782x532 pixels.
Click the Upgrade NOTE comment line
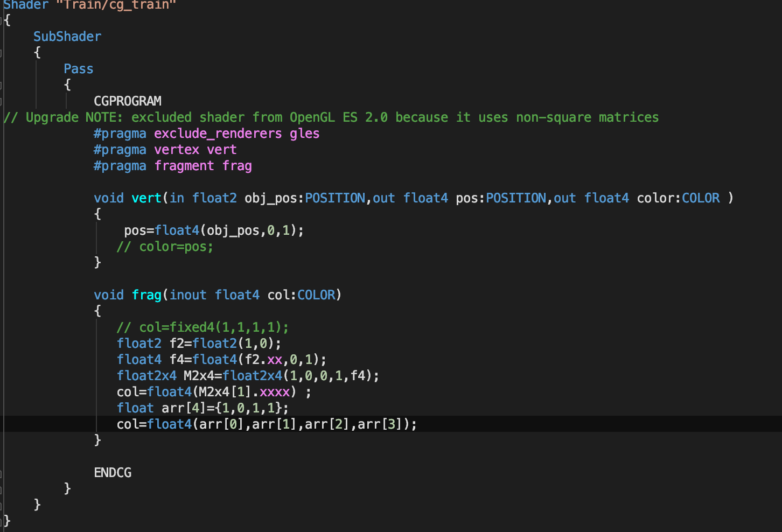pyautogui.click(x=331, y=117)
